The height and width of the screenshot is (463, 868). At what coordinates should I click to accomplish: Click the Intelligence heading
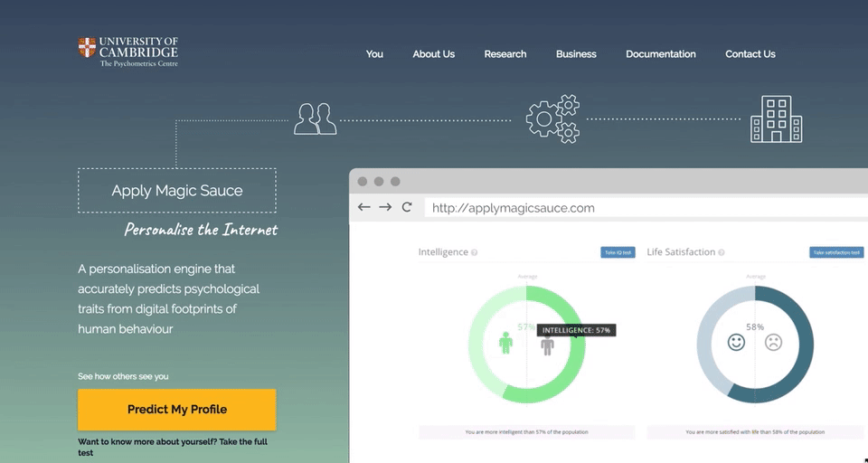pos(443,252)
